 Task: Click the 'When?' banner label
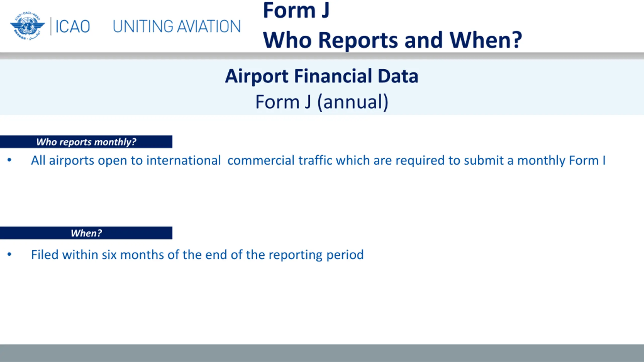pyautogui.click(x=86, y=233)
